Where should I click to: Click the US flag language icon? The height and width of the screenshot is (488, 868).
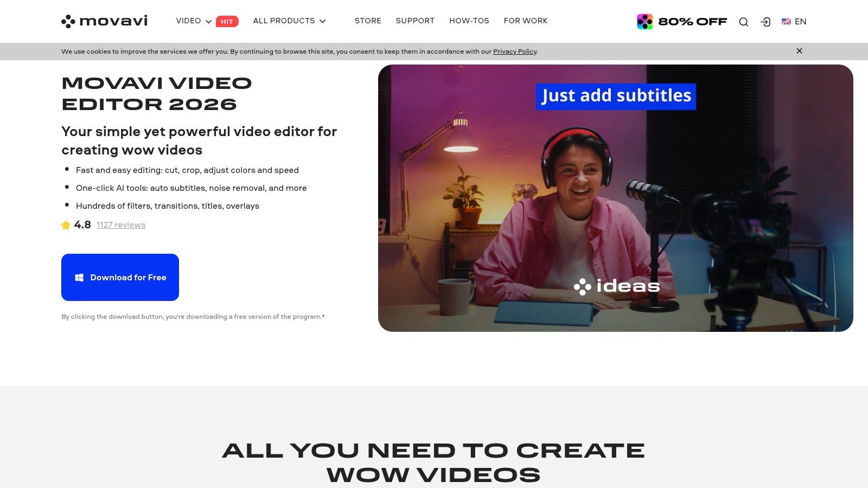tap(786, 22)
